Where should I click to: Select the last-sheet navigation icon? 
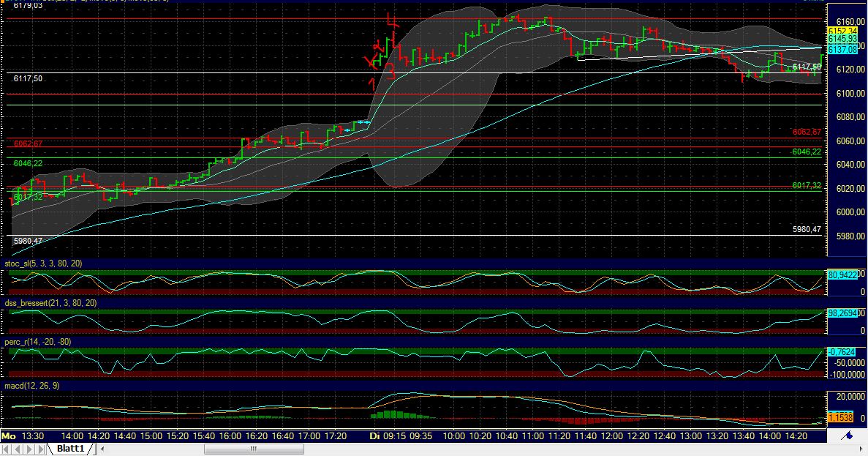point(41,448)
